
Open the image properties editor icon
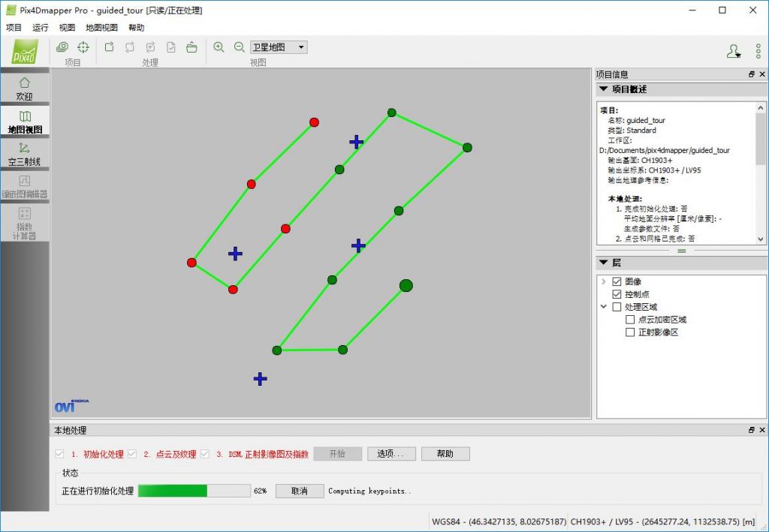(x=62, y=47)
